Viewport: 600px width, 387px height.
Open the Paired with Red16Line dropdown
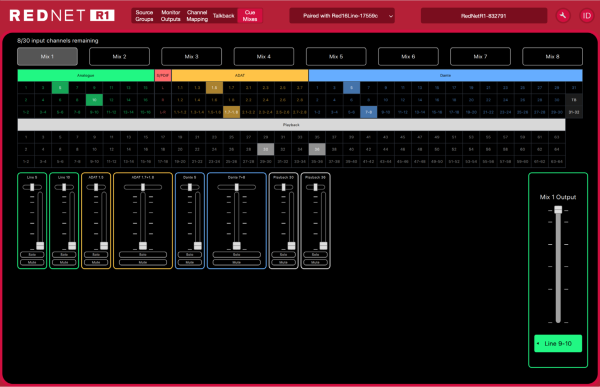tap(342, 16)
